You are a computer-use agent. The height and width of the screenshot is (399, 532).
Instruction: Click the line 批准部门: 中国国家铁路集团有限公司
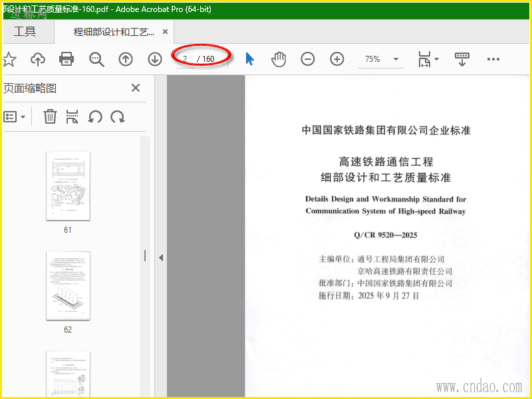[386, 283]
